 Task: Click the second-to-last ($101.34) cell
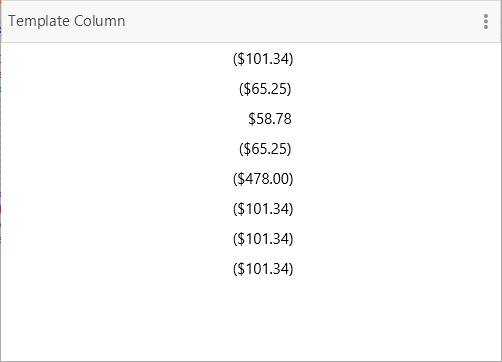click(x=263, y=239)
